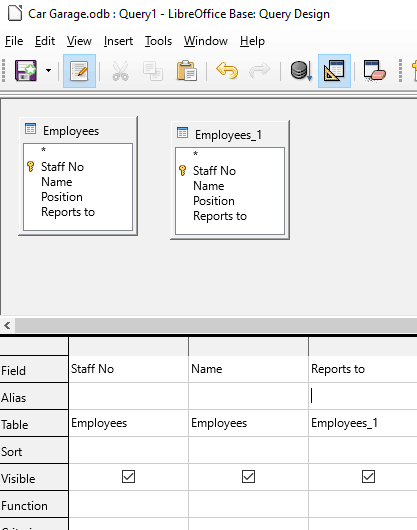Click the Paste clipboard icon
This screenshot has height=530, width=417.
tap(187, 71)
